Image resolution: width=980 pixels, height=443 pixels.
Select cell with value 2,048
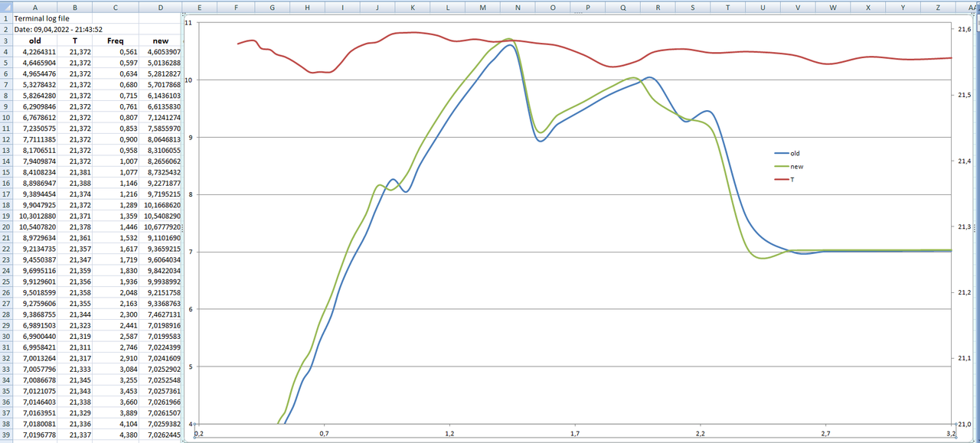[x=116, y=293]
